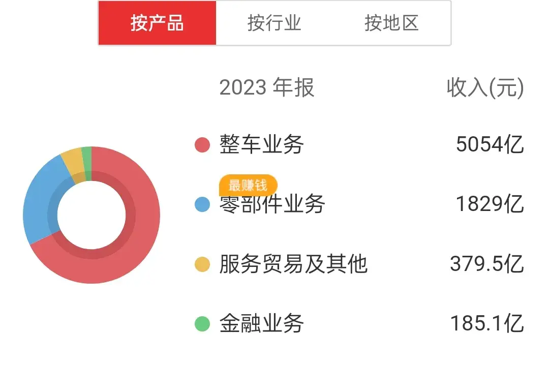
Task: Click the 185.1亿 revenue value
Action: point(486,323)
